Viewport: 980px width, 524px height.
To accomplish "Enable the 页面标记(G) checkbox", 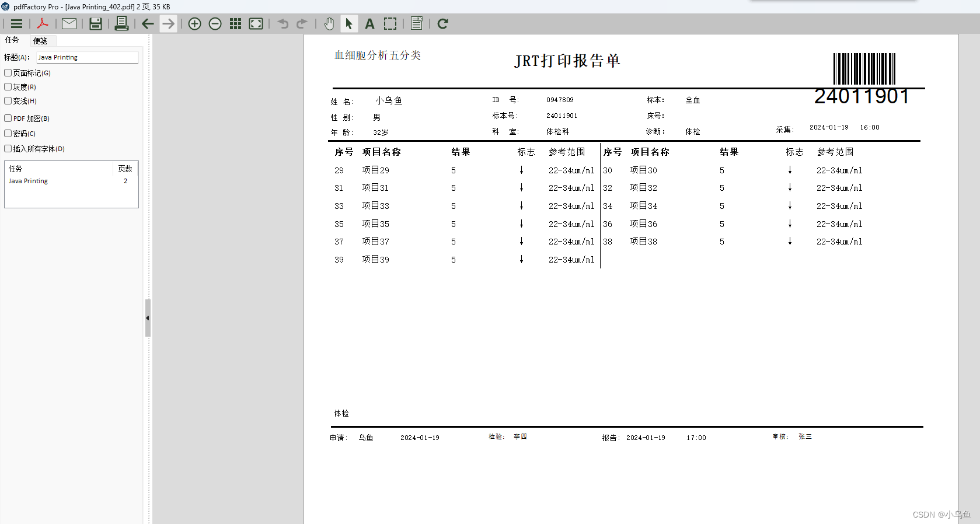I will 8,73.
